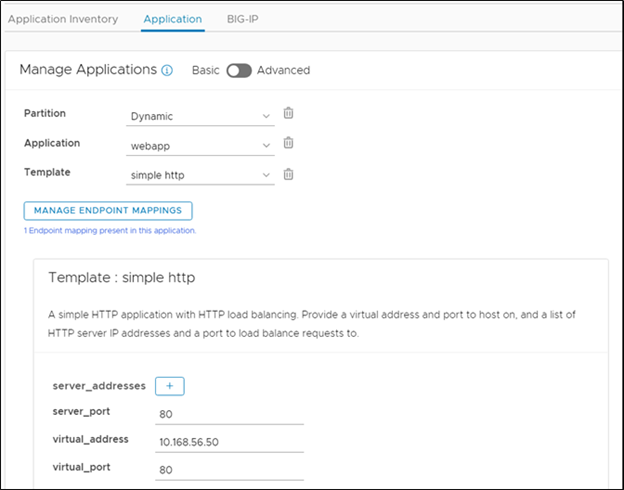Screen dimensions: 624x490
Task: Open the Template dropdown showing simple http
Action: [200, 175]
